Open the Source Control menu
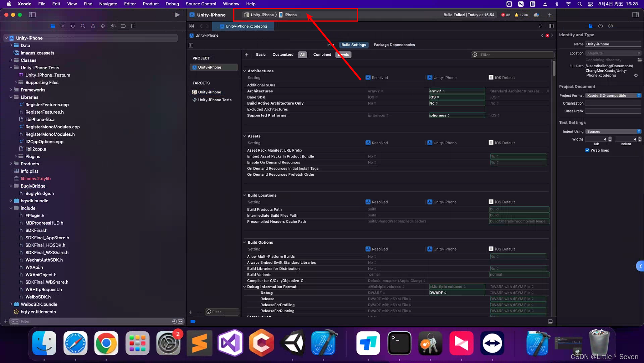This screenshot has height=363, width=644. pos(201,4)
